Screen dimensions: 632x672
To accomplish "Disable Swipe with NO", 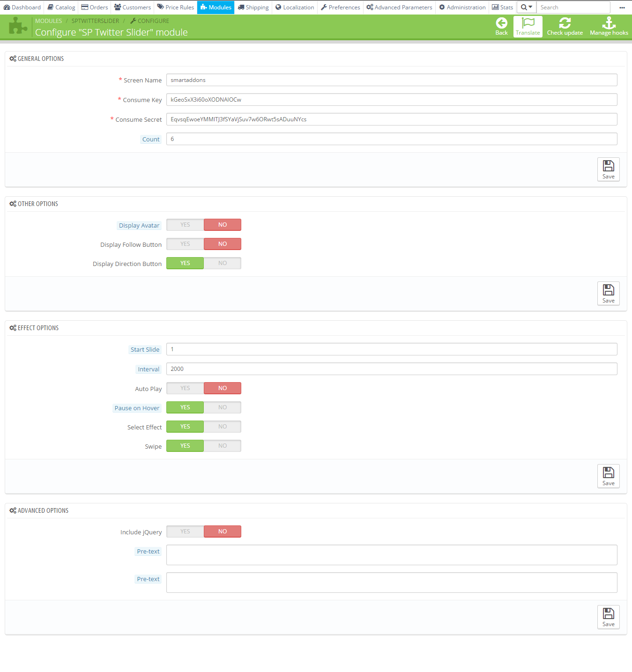I will [x=223, y=446].
